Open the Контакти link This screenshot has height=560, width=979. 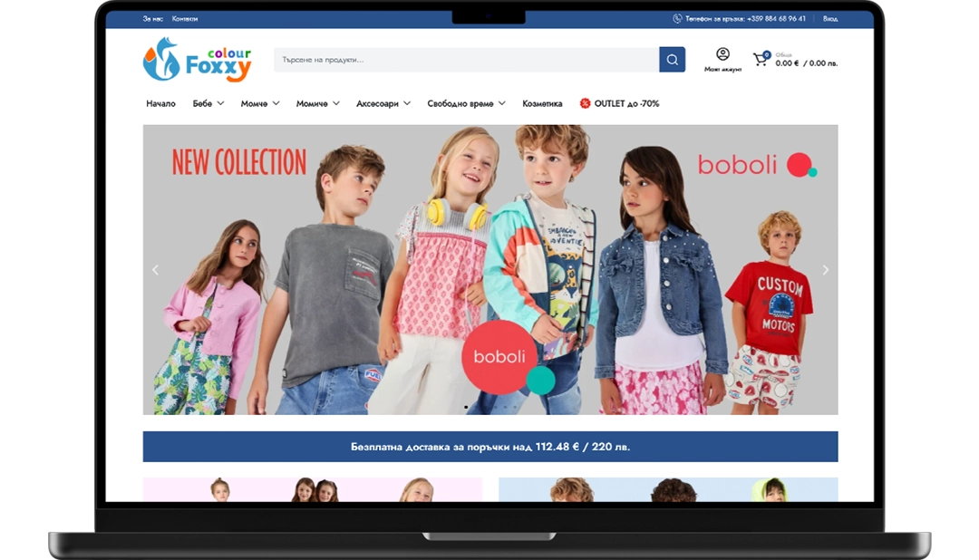185,19
